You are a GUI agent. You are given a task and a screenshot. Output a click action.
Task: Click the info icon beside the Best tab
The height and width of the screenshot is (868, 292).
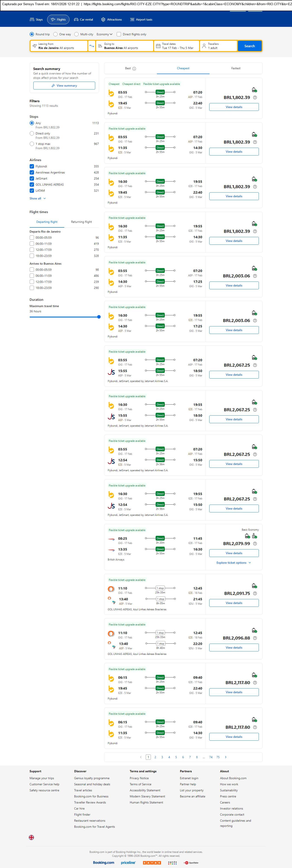point(134,69)
